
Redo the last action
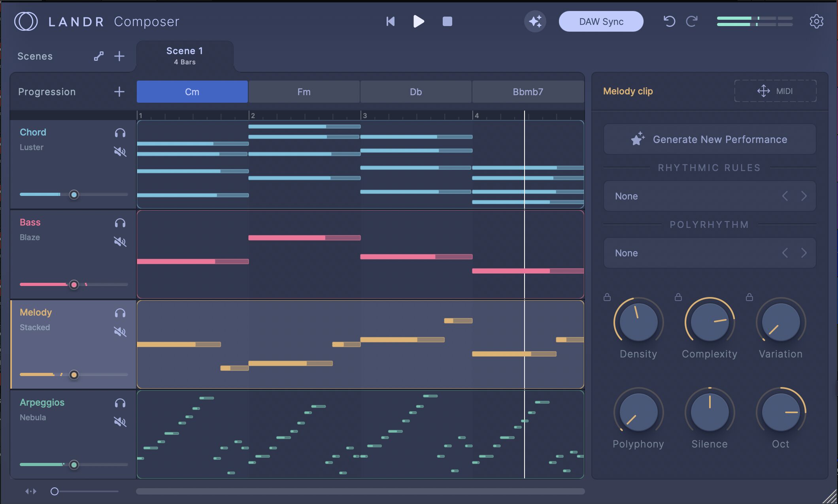pyautogui.click(x=691, y=21)
